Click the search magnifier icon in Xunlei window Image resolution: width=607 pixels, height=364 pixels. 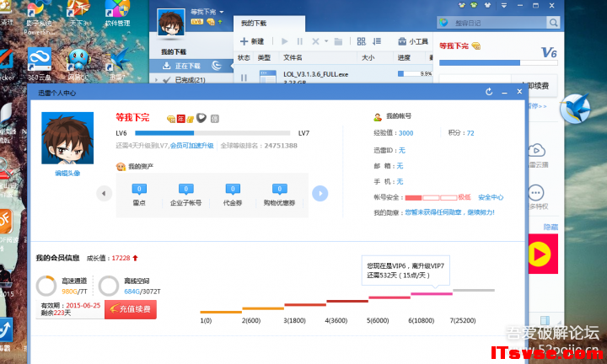pos(553,23)
